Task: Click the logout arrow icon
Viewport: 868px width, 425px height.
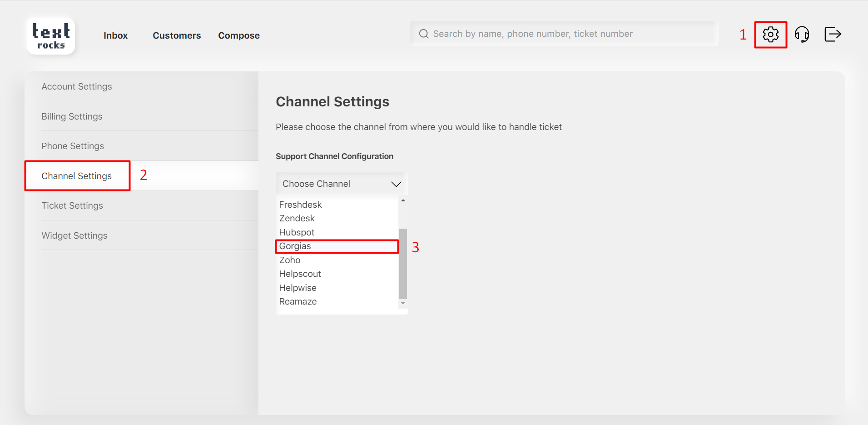Action: pyautogui.click(x=833, y=35)
